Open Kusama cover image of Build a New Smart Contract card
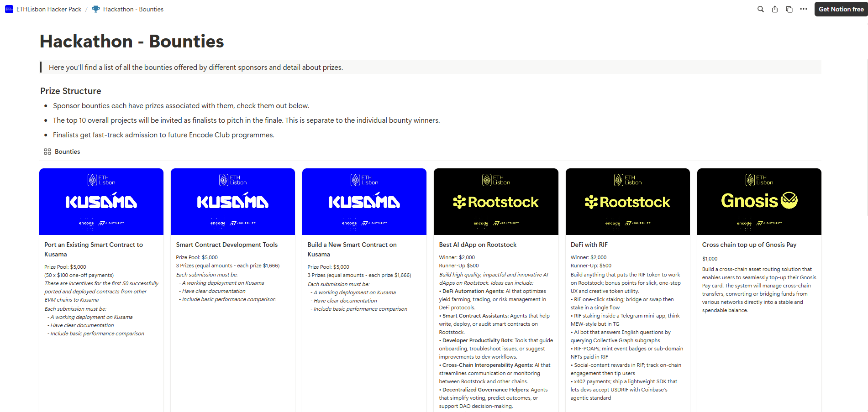Screen dimensions: 868x412 364,202
